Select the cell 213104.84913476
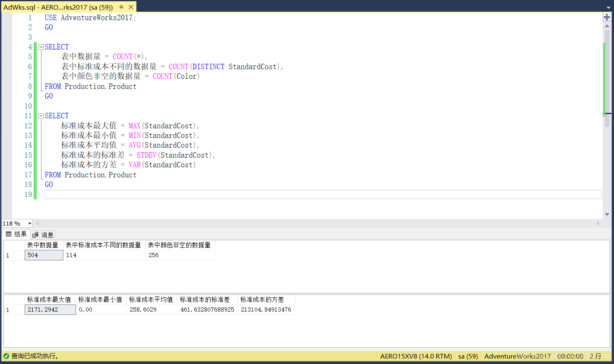Viewport: 614px width, 364px height. (267, 309)
